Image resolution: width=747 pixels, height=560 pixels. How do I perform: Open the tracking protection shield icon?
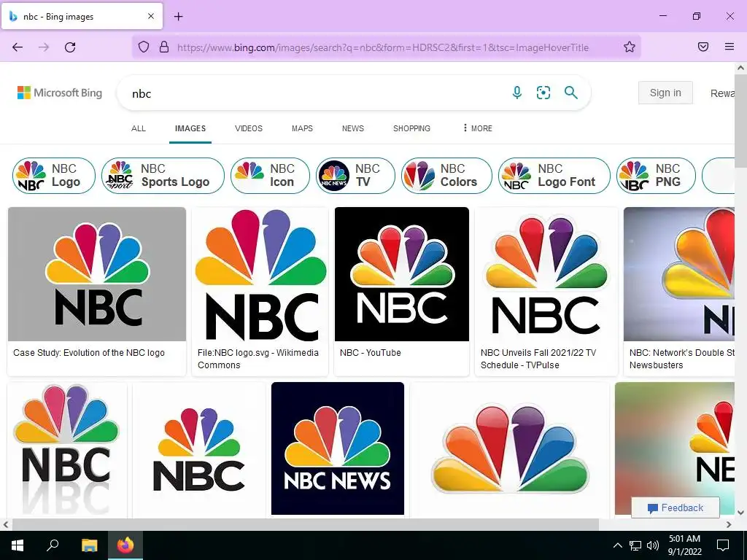pyautogui.click(x=144, y=47)
